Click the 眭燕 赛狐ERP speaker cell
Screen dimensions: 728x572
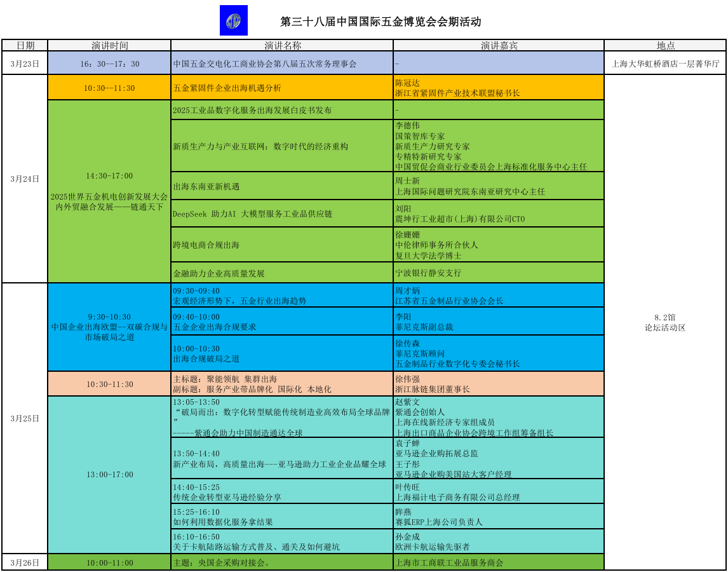499,516
